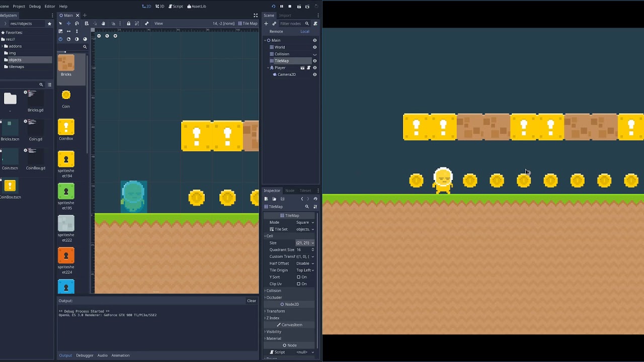Image resolution: width=644 pixels, height=362 pixels.
Task: Add a new node to scene
Action: (266, 24)
